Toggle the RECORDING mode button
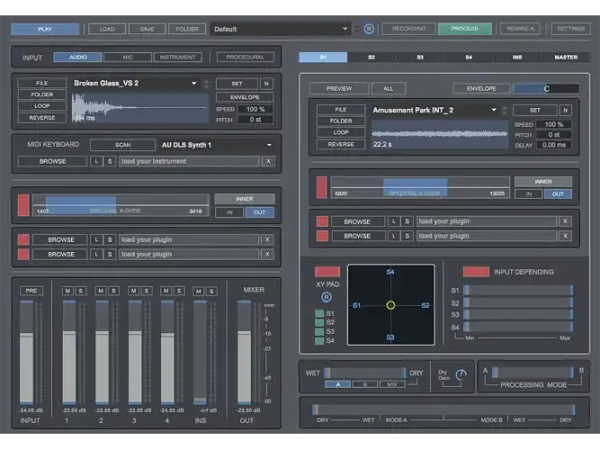 [409, 29]
